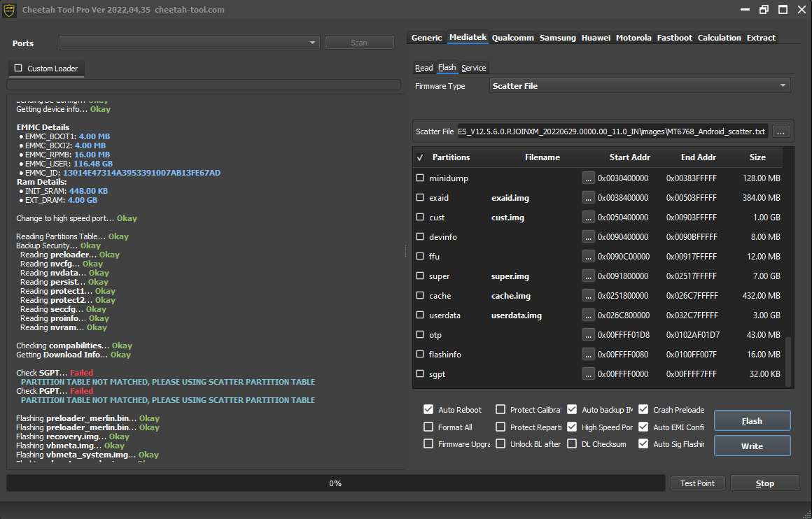Browse file for flashinfo partition
The width and height of the screenshot is (812, 519).
[x=588, y=355]
